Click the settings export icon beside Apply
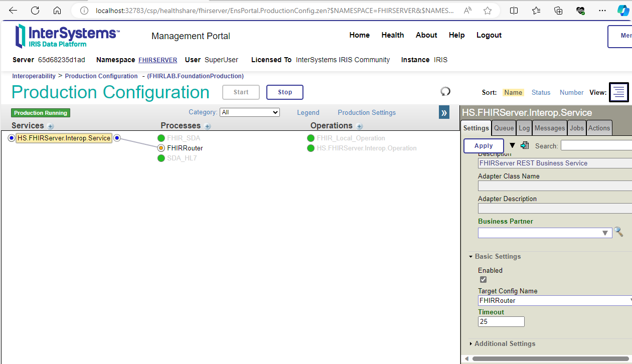 [x=525, y=145]
